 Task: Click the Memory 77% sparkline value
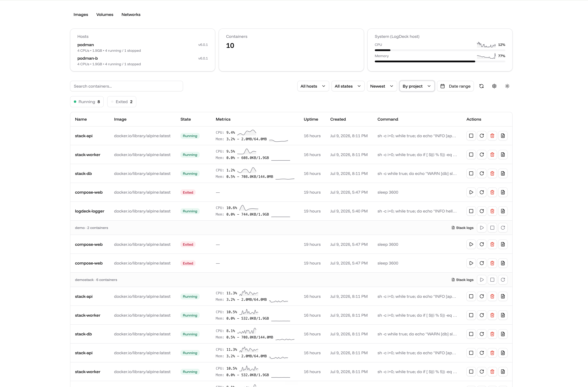click(x=502, y=56)
